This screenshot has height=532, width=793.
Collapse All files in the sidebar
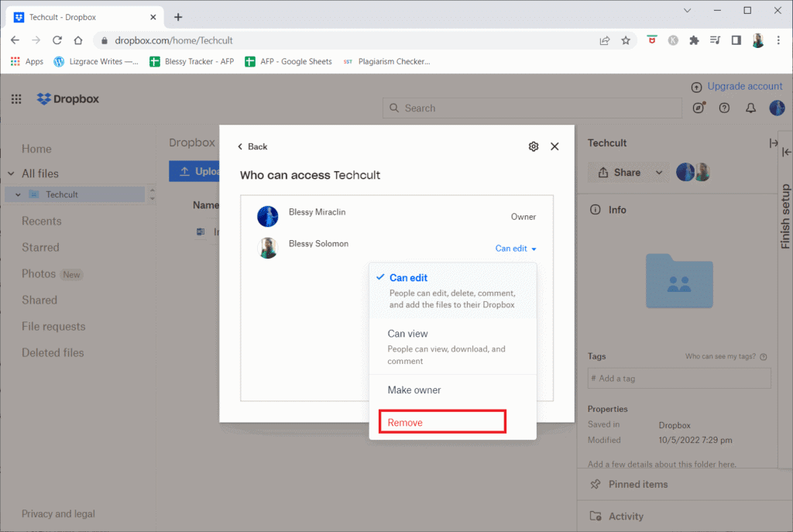click(x=11, y=172)
